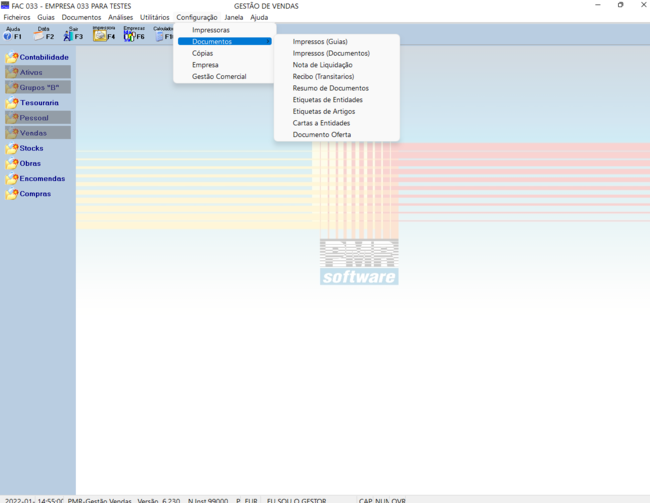Click the Stocks folder icon
This screenshot has width=650, height=503.
12,148
